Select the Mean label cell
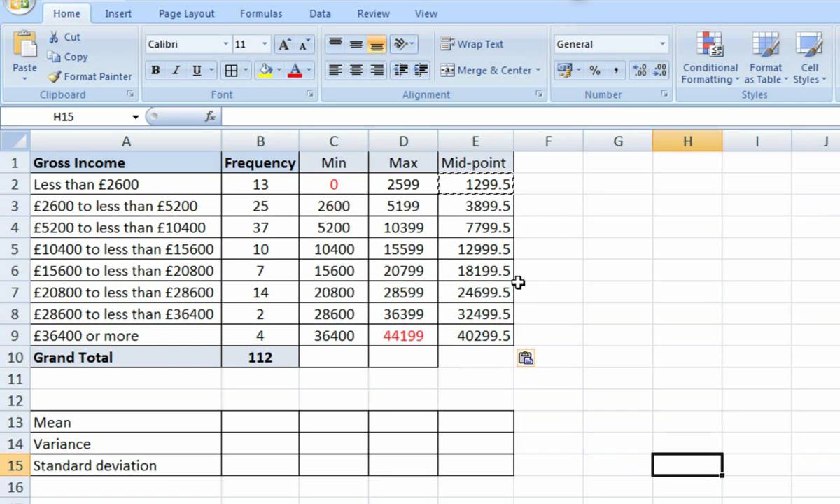Image resolution: width=840 pixels, height=504 pixels. tap(126, 422)
